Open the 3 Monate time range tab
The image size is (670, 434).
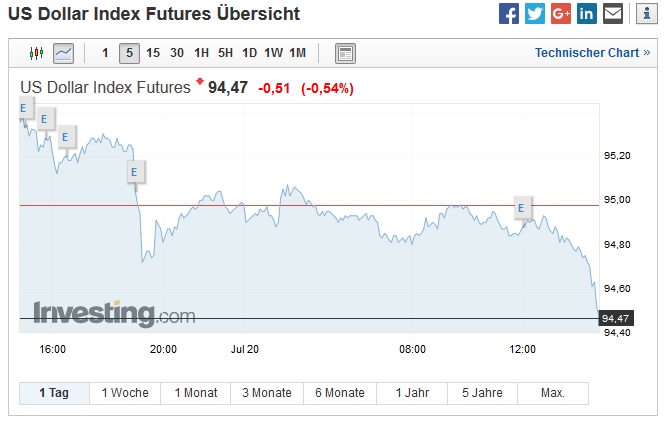[x=265, y=393]
